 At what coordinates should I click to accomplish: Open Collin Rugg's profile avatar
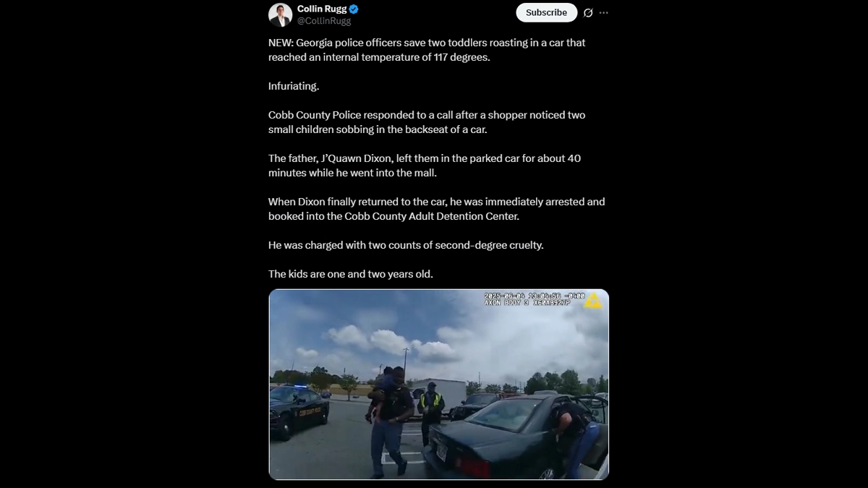[281, 14]
